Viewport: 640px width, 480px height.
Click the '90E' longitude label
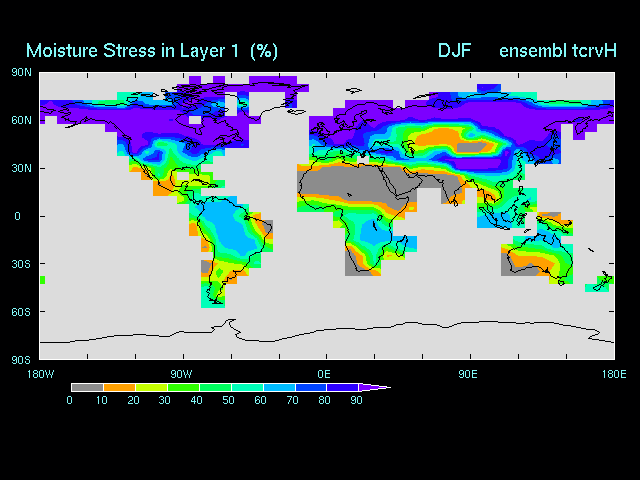point(468,374)
